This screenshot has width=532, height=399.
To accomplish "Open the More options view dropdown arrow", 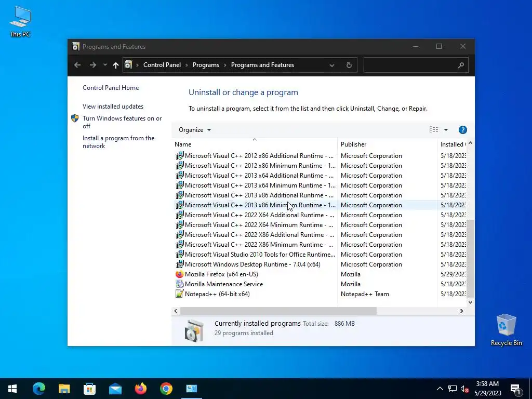I will click(x=446, y=130).
